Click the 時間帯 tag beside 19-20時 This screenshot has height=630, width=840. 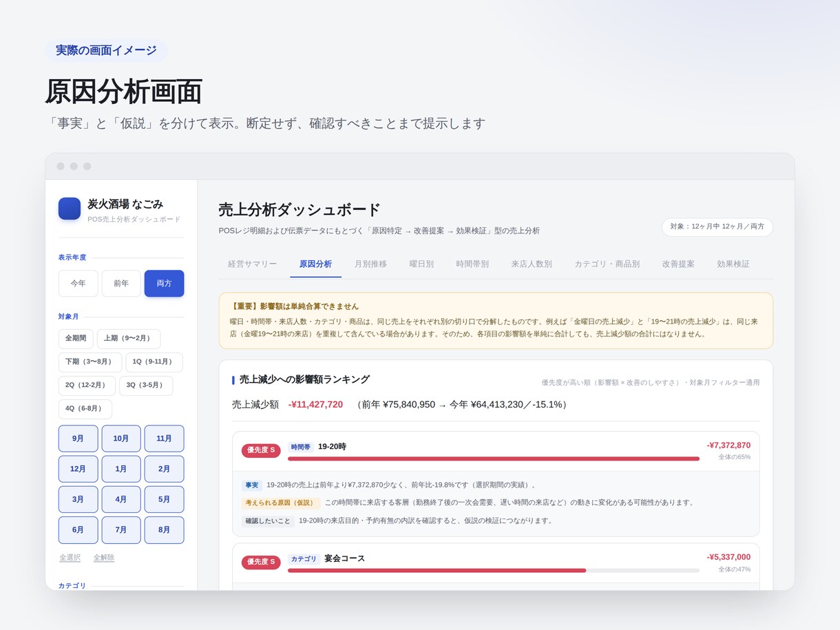pyautogui.click(x=301, y=447)
